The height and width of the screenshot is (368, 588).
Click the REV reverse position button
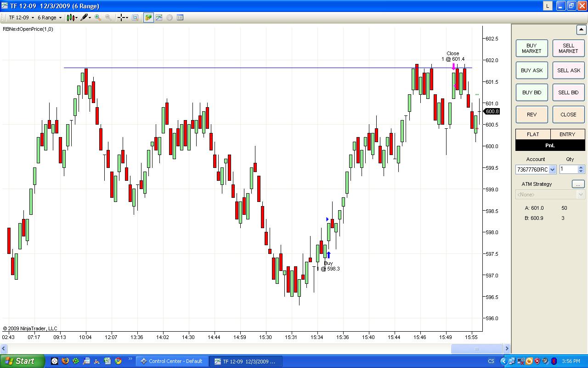tap(531, 115)
